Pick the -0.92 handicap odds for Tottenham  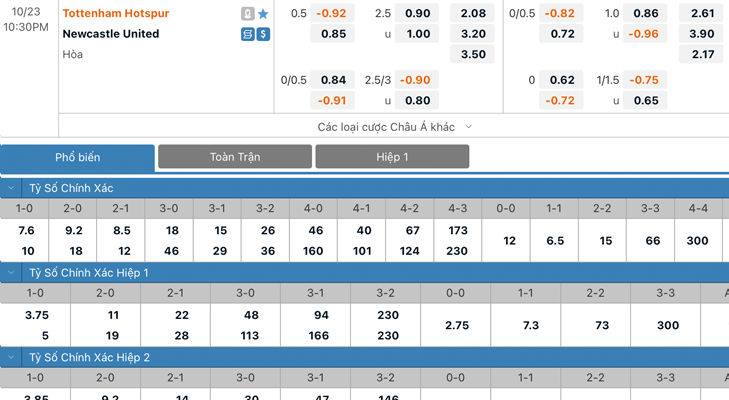332,13
